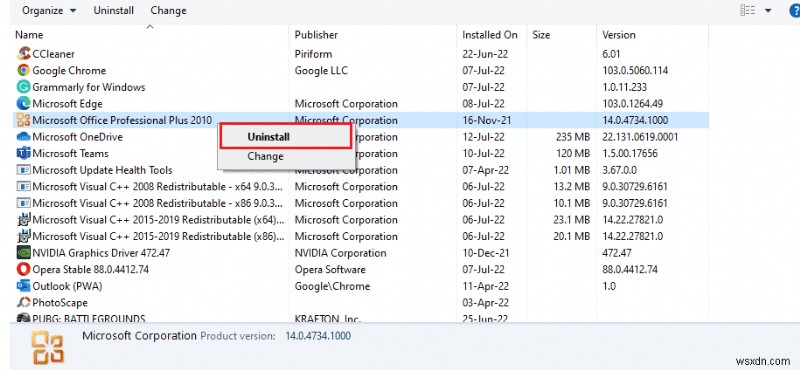Viewport: 800px width, 370px height.
Task: Sort by the Name column header
Action: tap(29, 35)
